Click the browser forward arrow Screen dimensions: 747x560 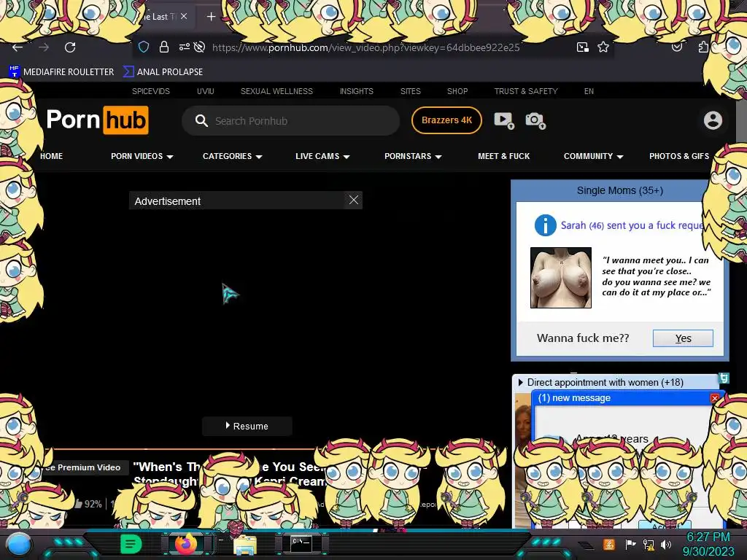(44, 47)
